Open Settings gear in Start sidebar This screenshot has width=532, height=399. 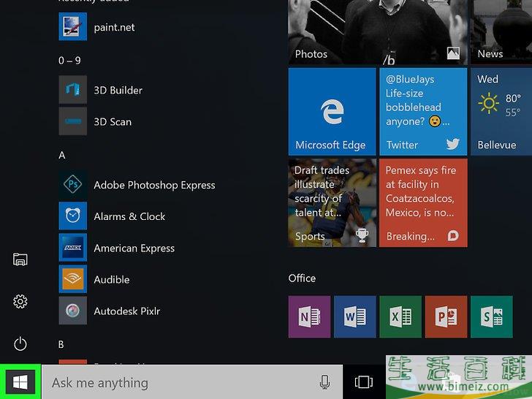click(x=20, y=301)
